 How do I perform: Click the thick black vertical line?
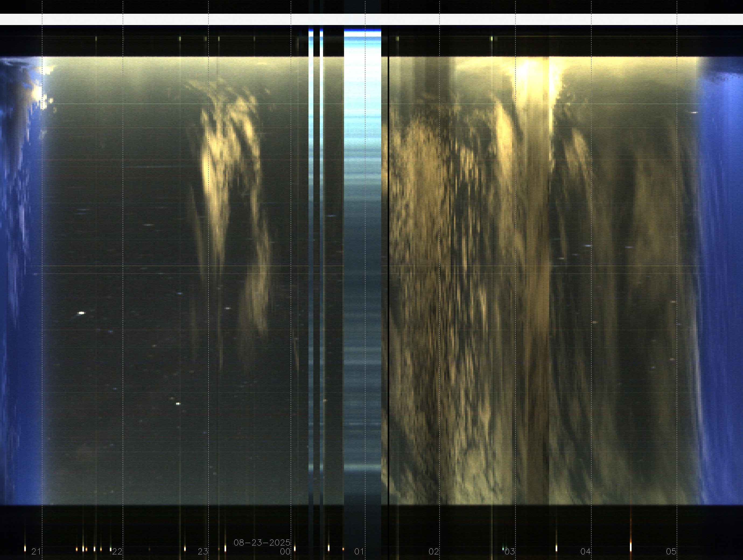(x=389, y=269)
